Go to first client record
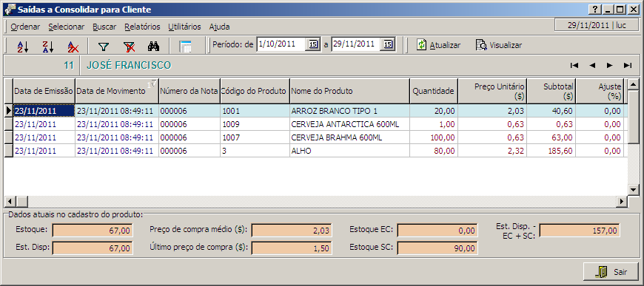The width and height of the screenshot is (644, 286). [x=574, y=65]
